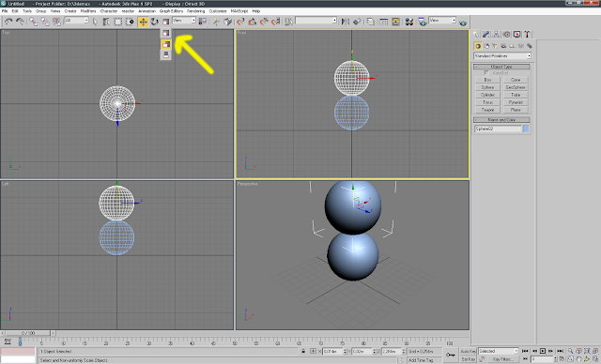Open the Modifiers menu
The width and height of the screenshot is (601, 364).
[88, 11]
